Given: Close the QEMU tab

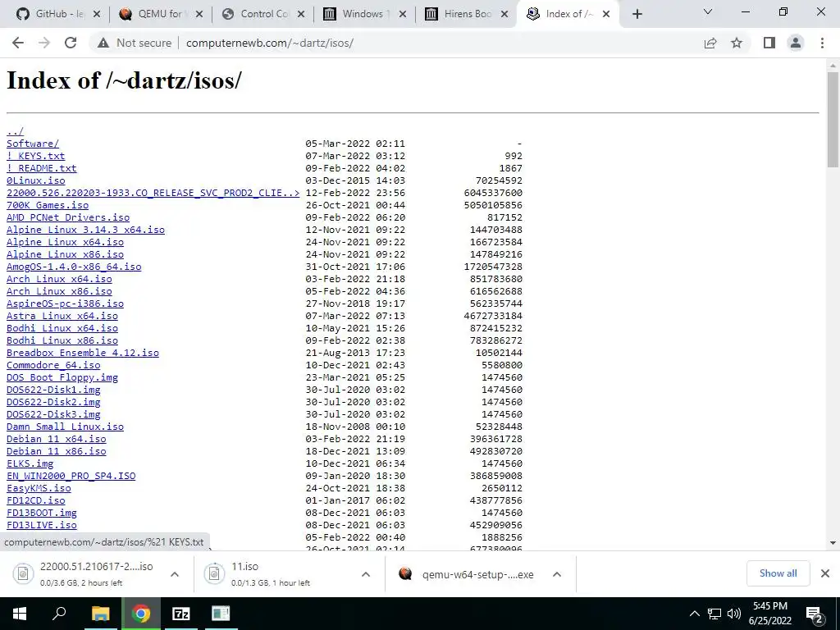Looking at the screenshot, I should point(199,15).
